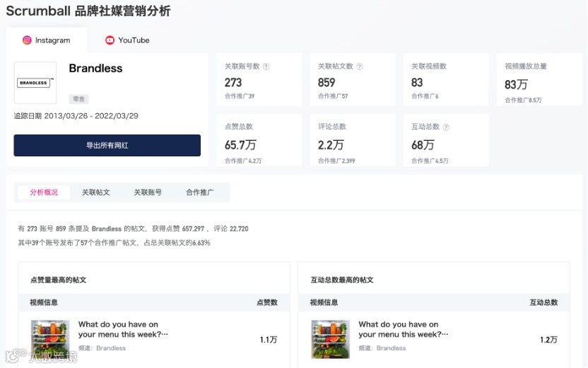Click the 1.1万 likes value

tap(269, 340)
